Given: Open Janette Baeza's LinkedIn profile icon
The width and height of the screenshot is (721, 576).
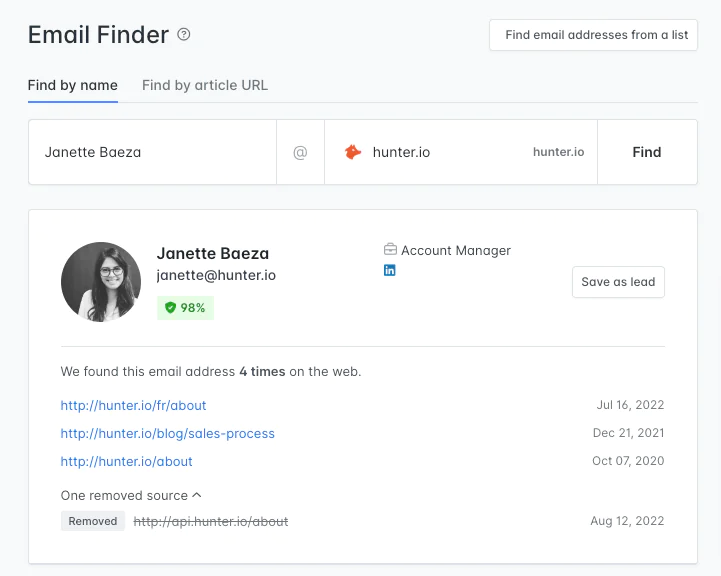Looking at the screenshot, I should point(389,270).
